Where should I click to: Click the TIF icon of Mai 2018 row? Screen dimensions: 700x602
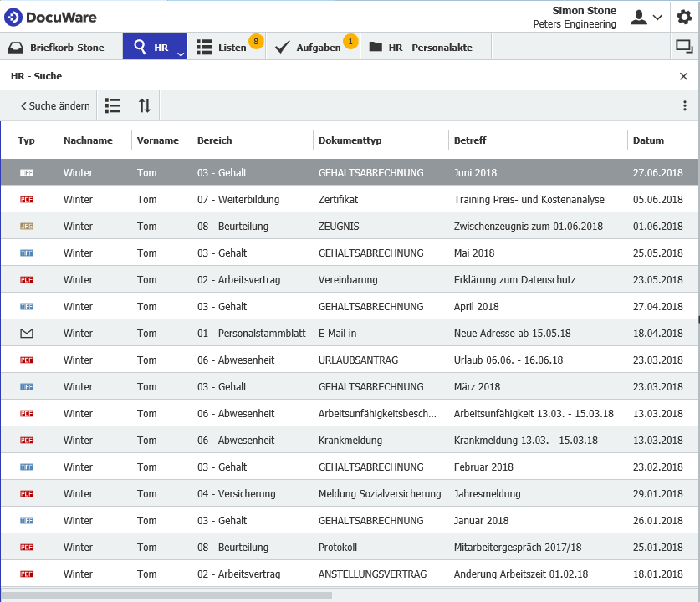click(x=27, y=253)
